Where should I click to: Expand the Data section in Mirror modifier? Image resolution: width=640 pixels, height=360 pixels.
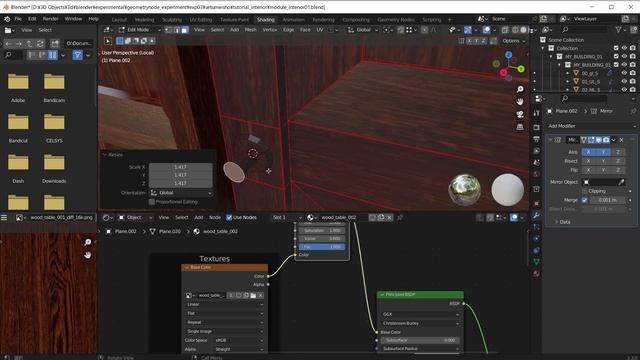click(x=556, y=222)
